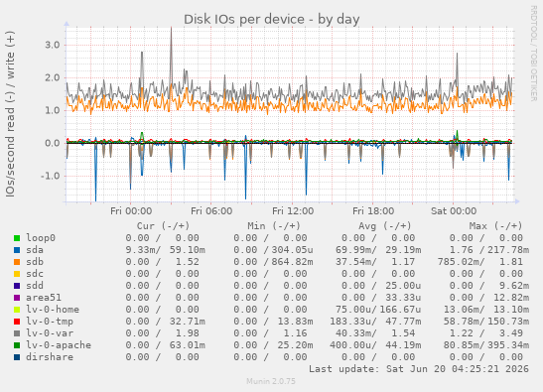Click the lv-0-var average value '1.54'
543x392 pixels.
403,333
